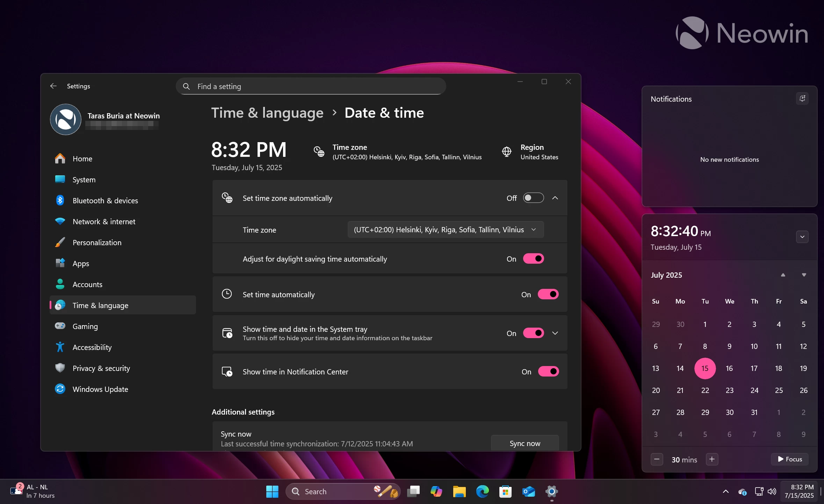The width and height of the screenshot is (824, 504).
Task: Expand the Show time and date System tray section
Action: (x=555, y=333)
